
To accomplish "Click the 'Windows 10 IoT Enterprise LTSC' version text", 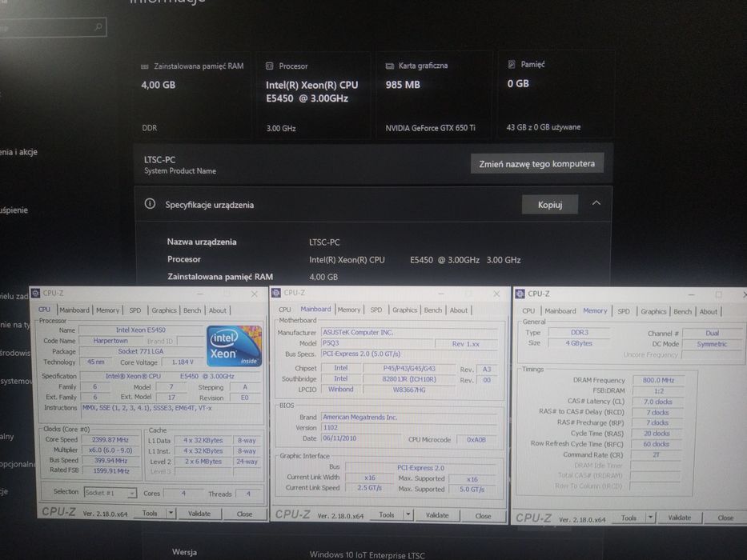I will [x=367, y=554].
